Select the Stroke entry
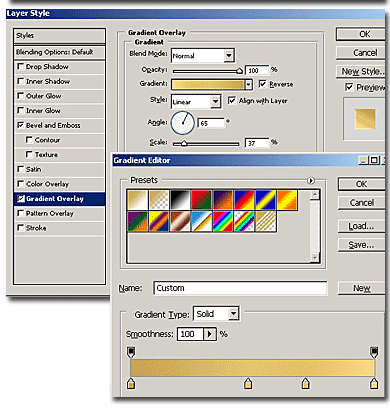This screenshot has width=390, height=409. 59,228
